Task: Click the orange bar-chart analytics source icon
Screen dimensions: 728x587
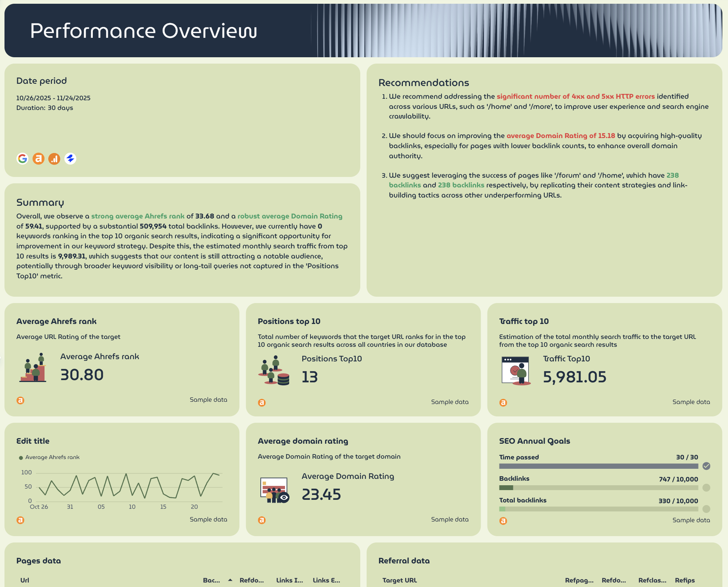Action: tap(55, 159)
